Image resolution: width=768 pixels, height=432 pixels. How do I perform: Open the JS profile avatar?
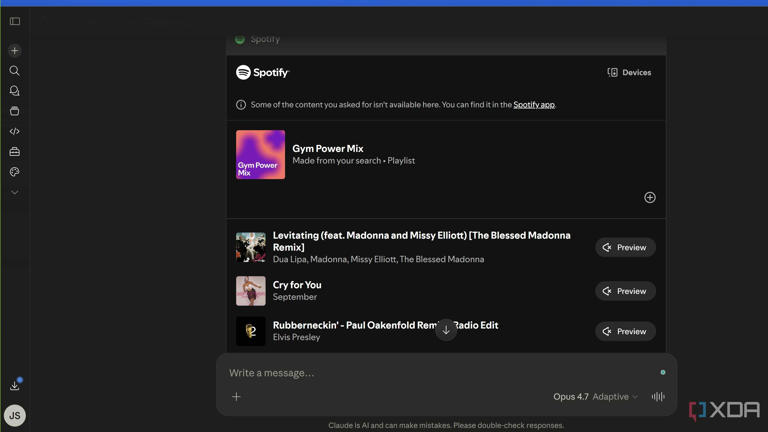(15, 415)
